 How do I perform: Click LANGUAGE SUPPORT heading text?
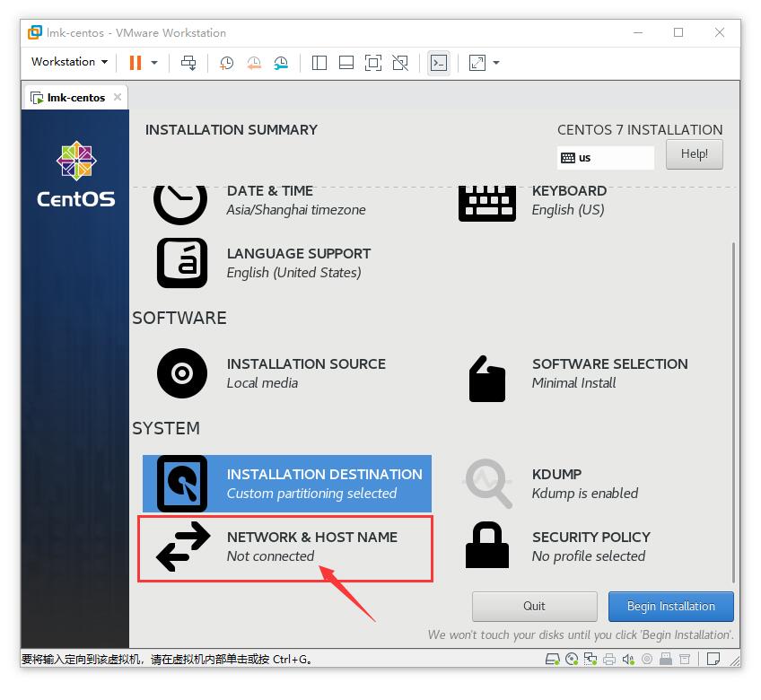299,253
